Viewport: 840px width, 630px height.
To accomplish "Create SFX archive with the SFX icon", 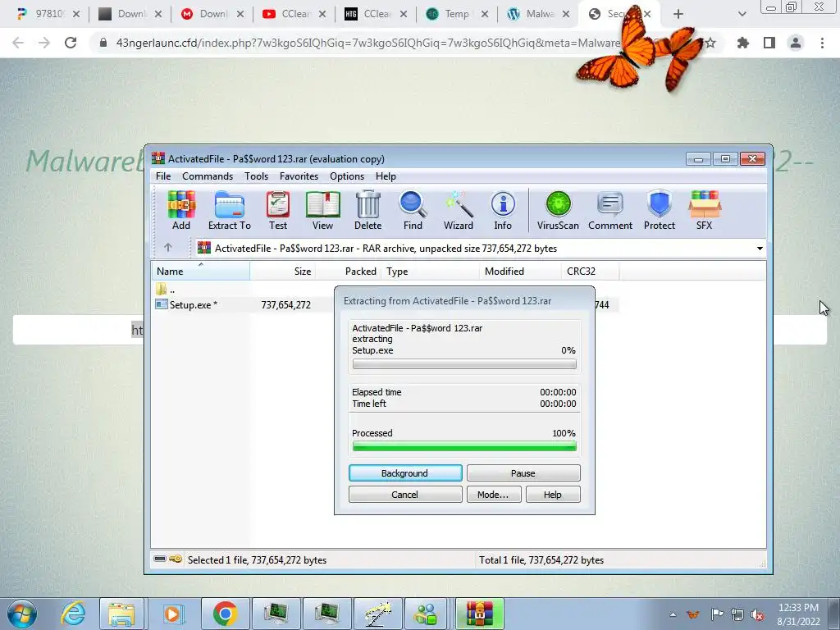I will (705, 210).
